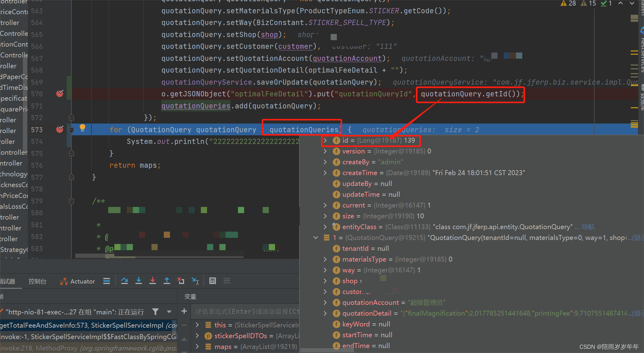Click the fold marker on line 575

pyautogui.click(x=71, y=153)
